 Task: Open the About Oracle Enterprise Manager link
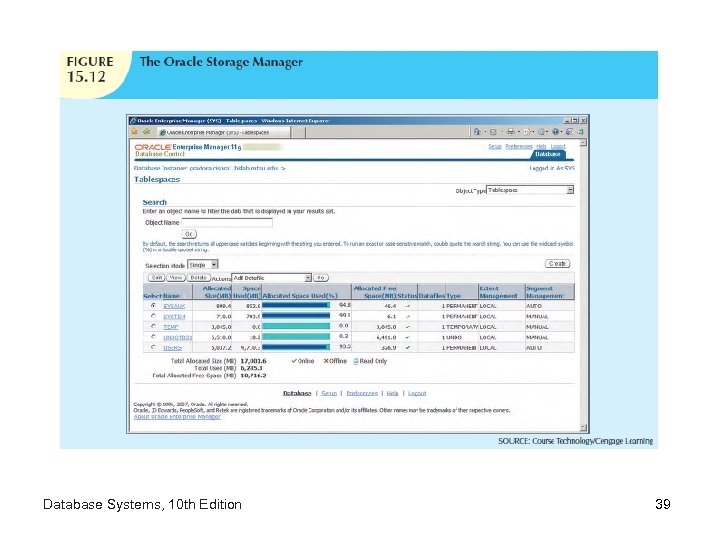coord(177,417)
